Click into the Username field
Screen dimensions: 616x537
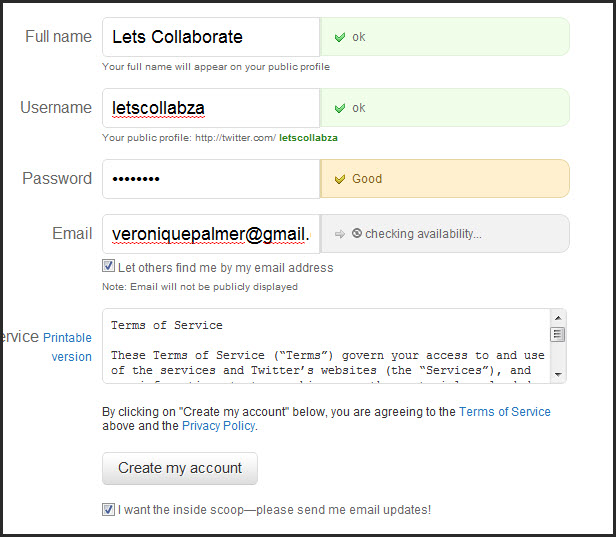210,108
